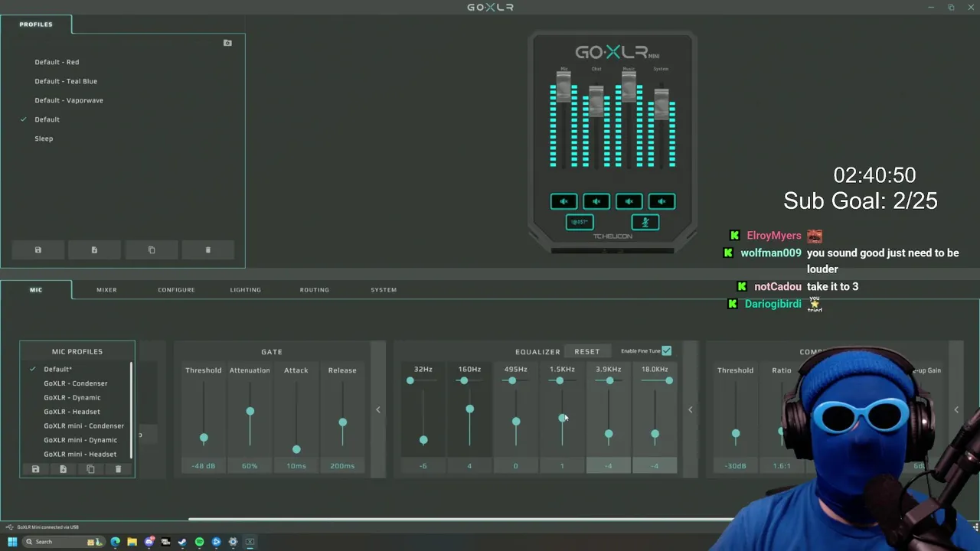The height and width of the screenshot is (551, 980).
Task: Click the Gate Threshold slider handle
Action: point(204,438)
